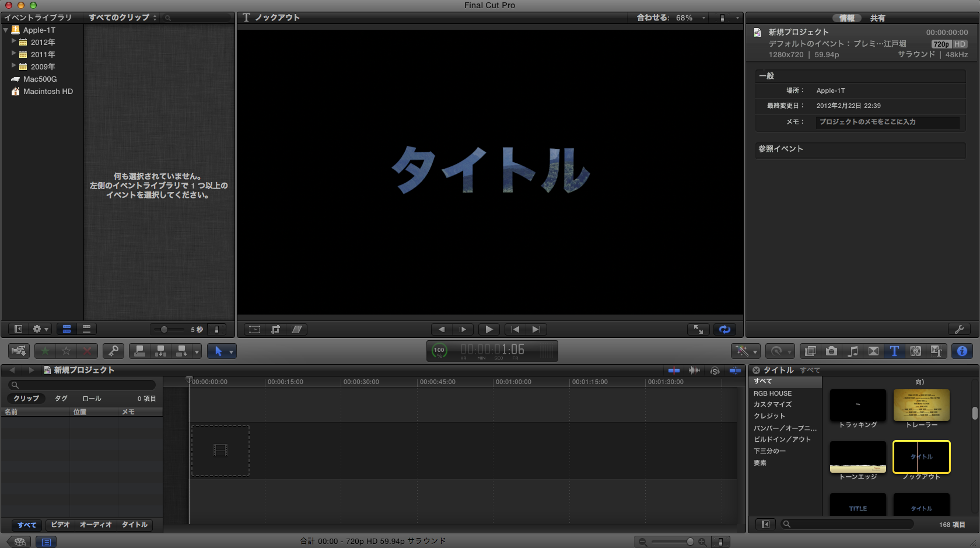Click the insert clip icon
The height and width of the screenshot is (548, 980).
coord(160,351)
